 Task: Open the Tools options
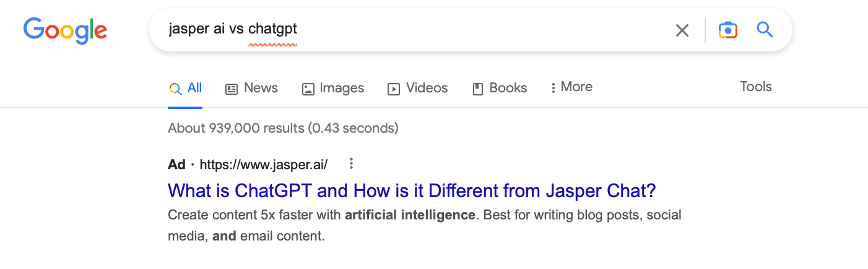pyautogui.click(x=756, y=87)
